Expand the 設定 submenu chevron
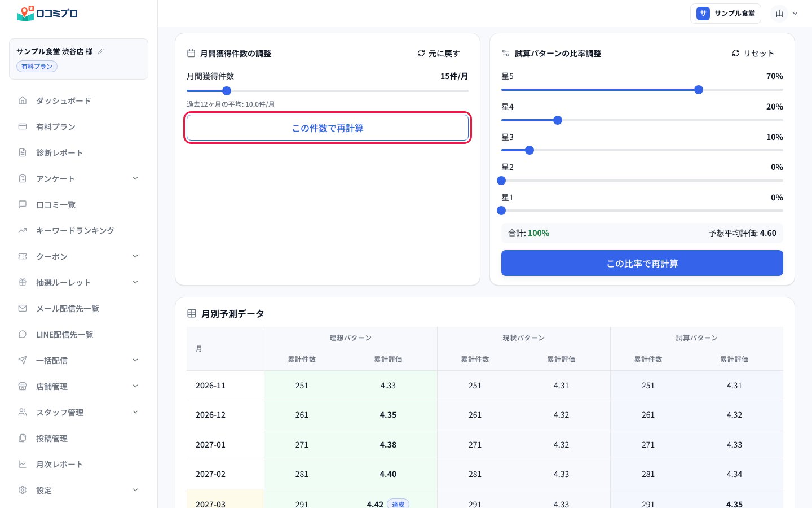Viewport: 812px width, 508px height. pos(135,490)
